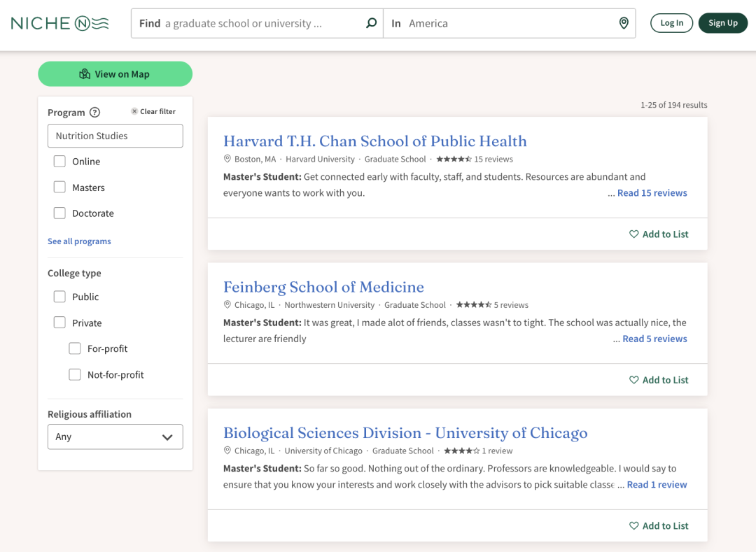This screenshot has height=552, width=756.
Task: Open View on Map
Action: (x=115, y=73)
